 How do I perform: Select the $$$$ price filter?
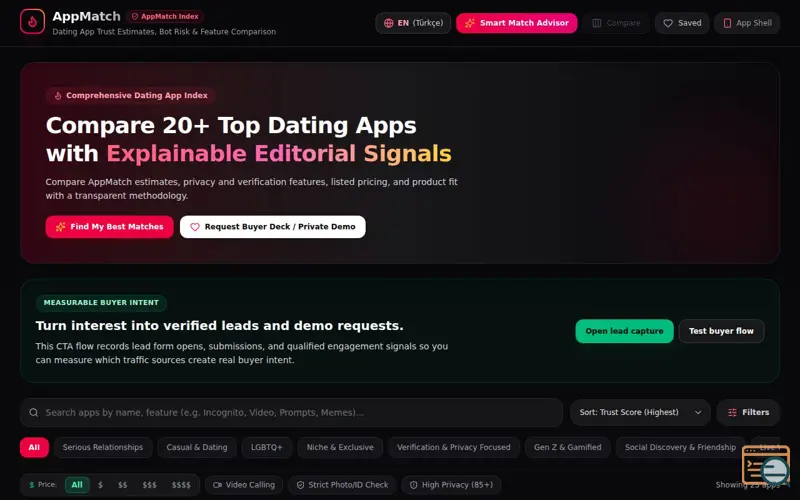[x=181, y=485]
